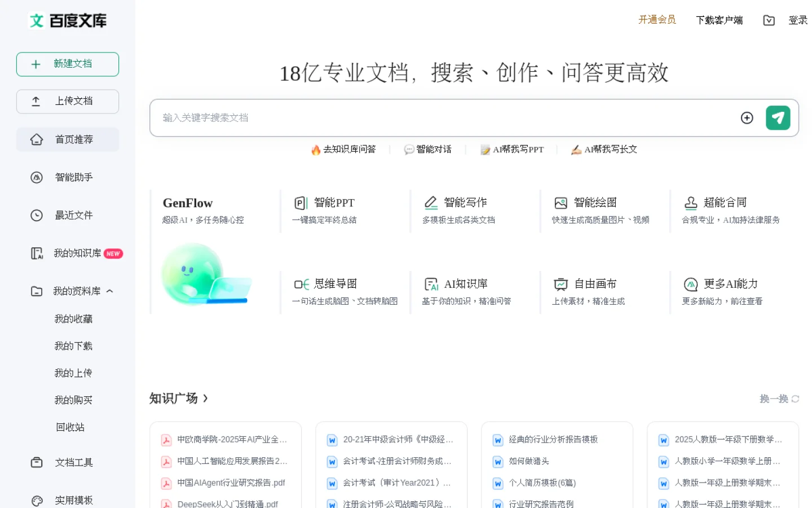The height and width of the screenshot is (508, 812).
Task: Click the chat bubble icon for 智能对话
Action: pos(409,150)
